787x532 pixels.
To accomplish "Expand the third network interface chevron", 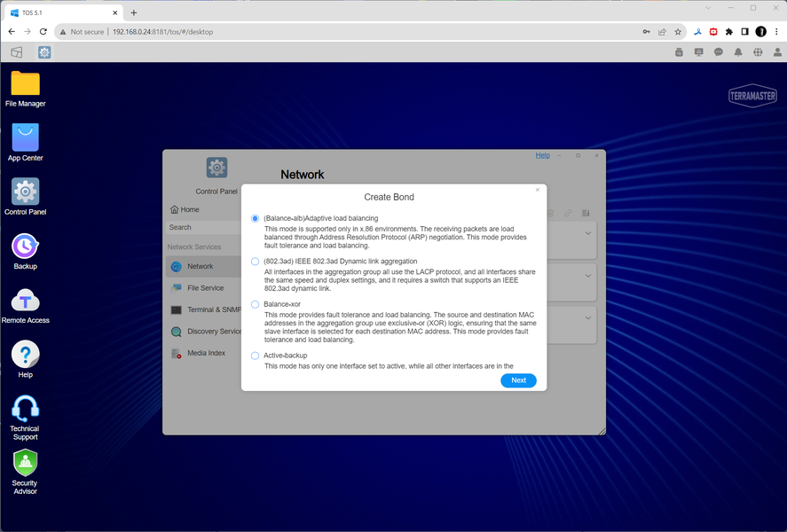I will (587, 318).
